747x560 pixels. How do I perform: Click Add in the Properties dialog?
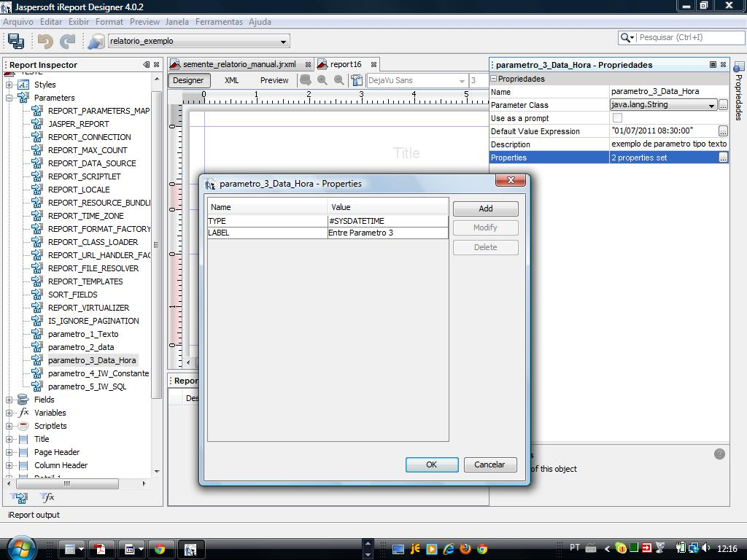485,209
